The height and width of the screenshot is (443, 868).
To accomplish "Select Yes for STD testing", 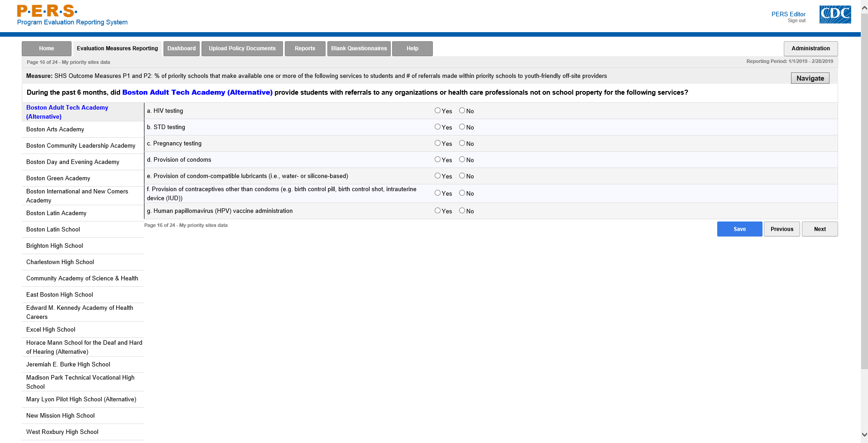I will pos(437,127).
